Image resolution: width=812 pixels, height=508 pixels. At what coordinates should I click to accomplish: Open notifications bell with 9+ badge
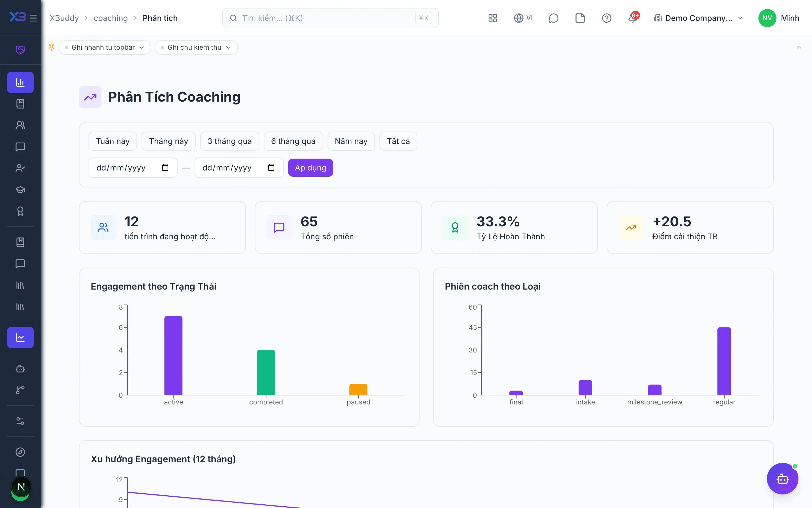click(633, 17)
